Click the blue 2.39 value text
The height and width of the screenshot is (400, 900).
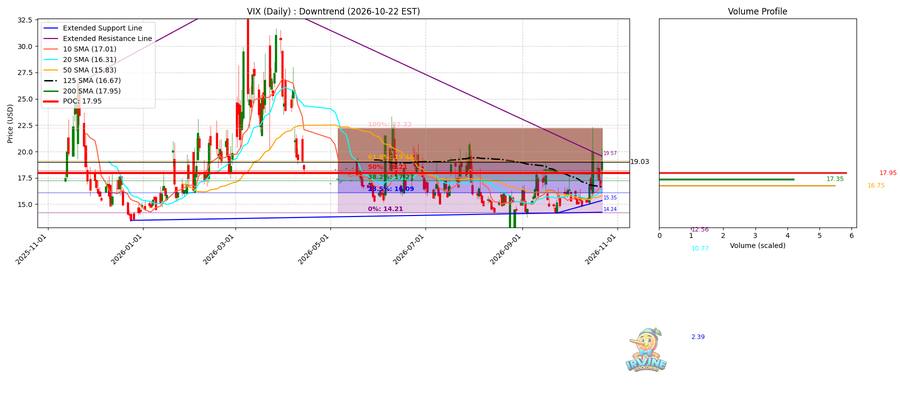[697, 337]
